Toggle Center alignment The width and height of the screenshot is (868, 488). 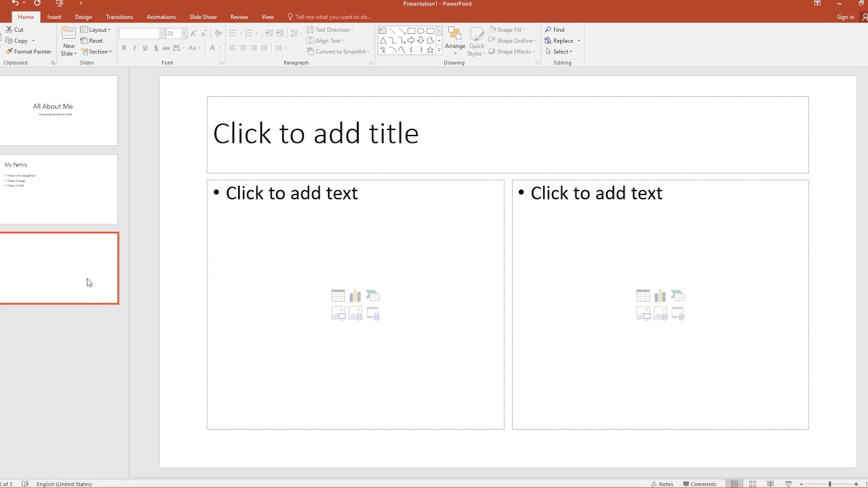click(243, 48)
